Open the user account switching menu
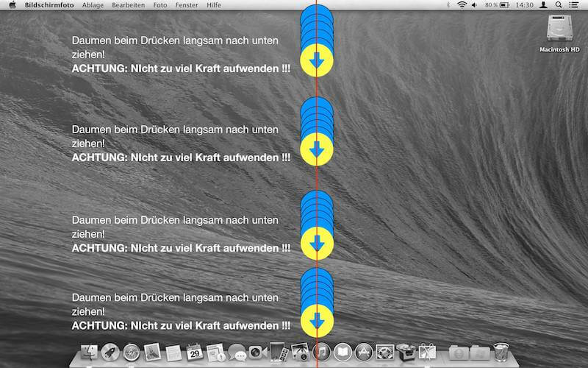 pos(543,5)
